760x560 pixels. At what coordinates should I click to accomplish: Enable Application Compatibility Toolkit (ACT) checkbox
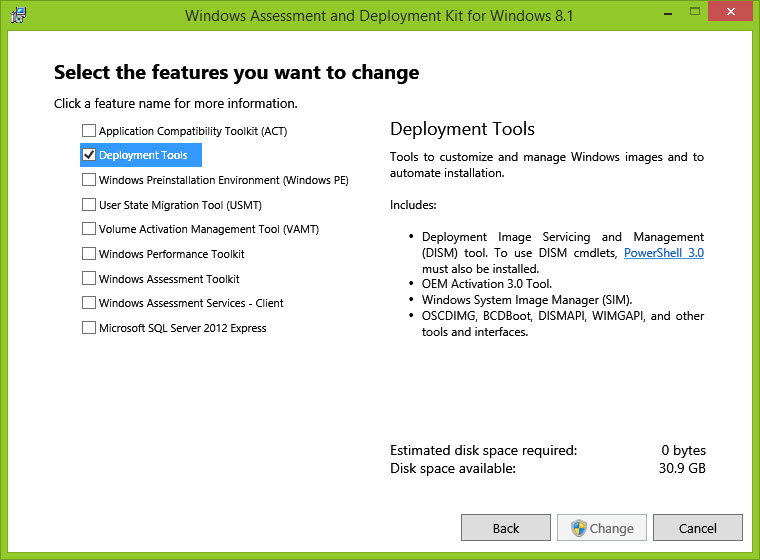coord(89,131)
